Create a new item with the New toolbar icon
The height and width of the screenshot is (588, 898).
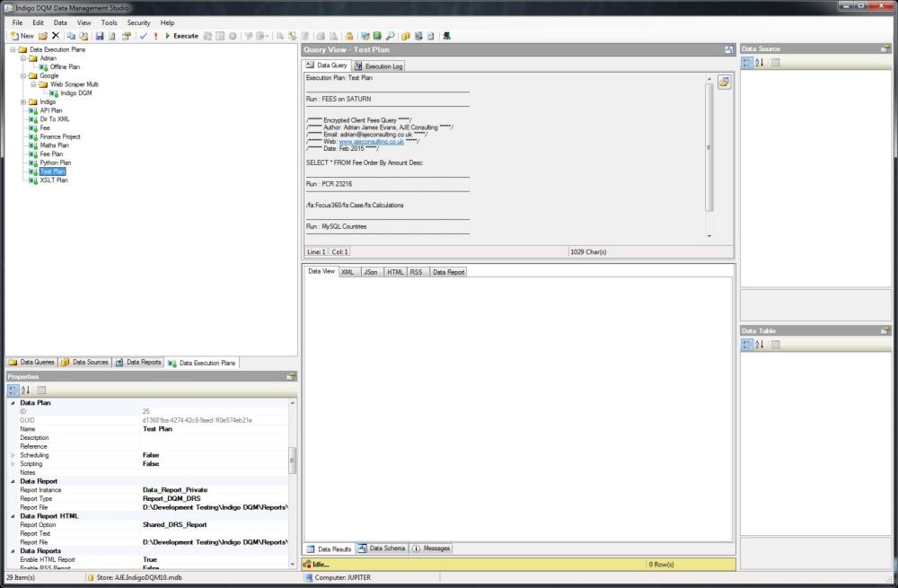(x=20, y=36)
